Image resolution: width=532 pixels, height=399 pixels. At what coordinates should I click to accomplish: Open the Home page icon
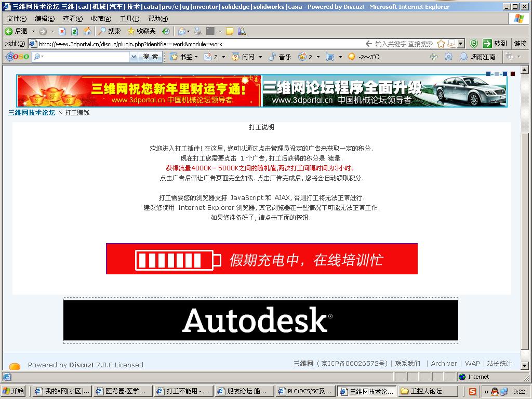87,31
